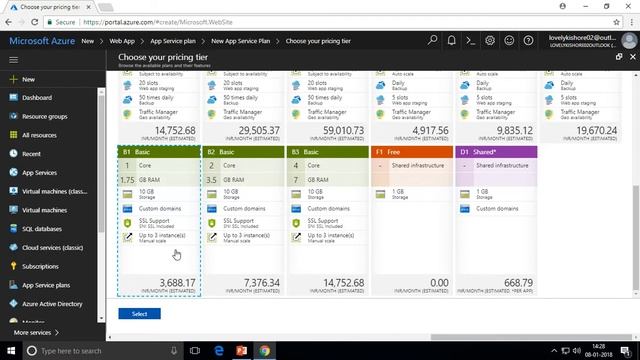Click the horizontal scrollbar at bottom

pyautogui.click(x=531, y=337)
